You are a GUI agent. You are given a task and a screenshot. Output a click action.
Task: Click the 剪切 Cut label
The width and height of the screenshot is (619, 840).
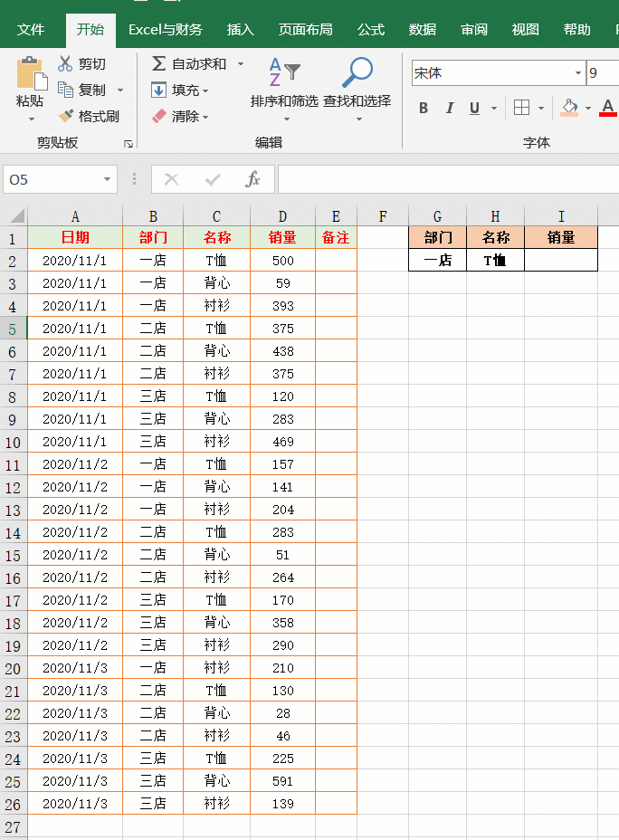pyautogui.click(x=92, y=63)
